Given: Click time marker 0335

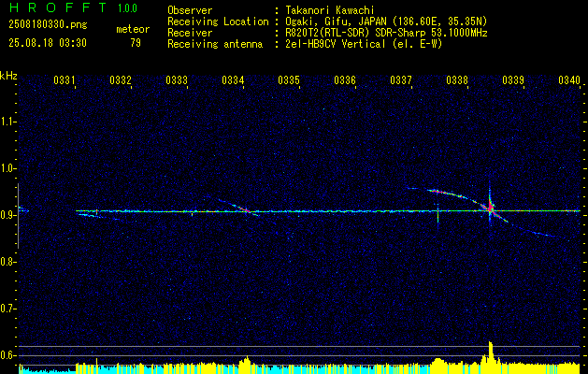Looking at the screenshot, I should [289, 79].
